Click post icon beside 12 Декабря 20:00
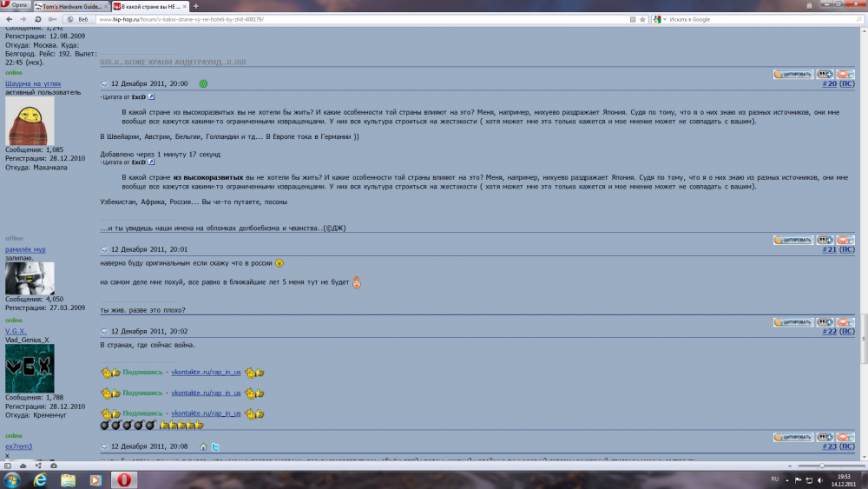 tap(104, 84)
